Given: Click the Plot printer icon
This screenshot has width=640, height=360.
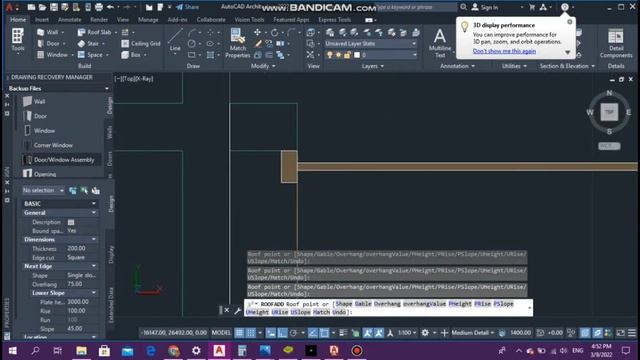Looking at the screenshot, I should [99, 7].
